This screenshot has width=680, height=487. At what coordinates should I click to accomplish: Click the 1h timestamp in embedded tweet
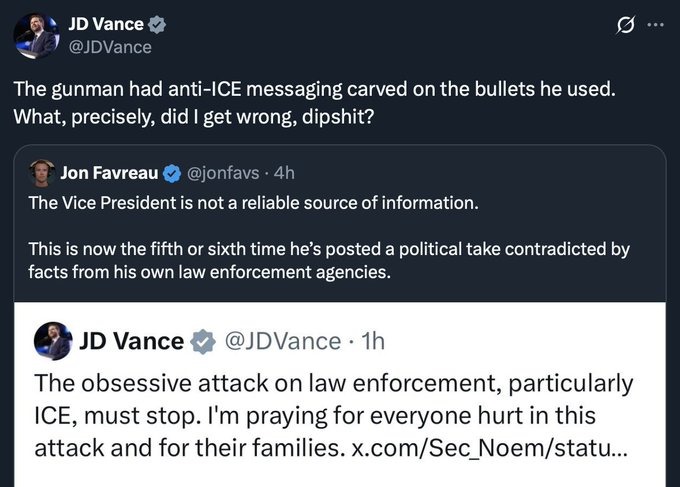point(371,341)
